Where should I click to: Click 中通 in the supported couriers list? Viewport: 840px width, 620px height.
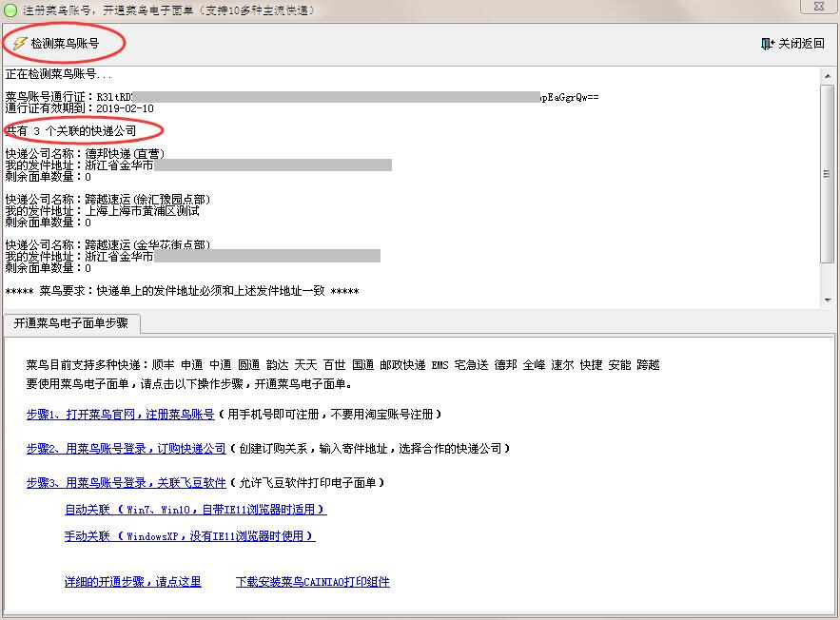pyautogui.click(x=220, y=365)
